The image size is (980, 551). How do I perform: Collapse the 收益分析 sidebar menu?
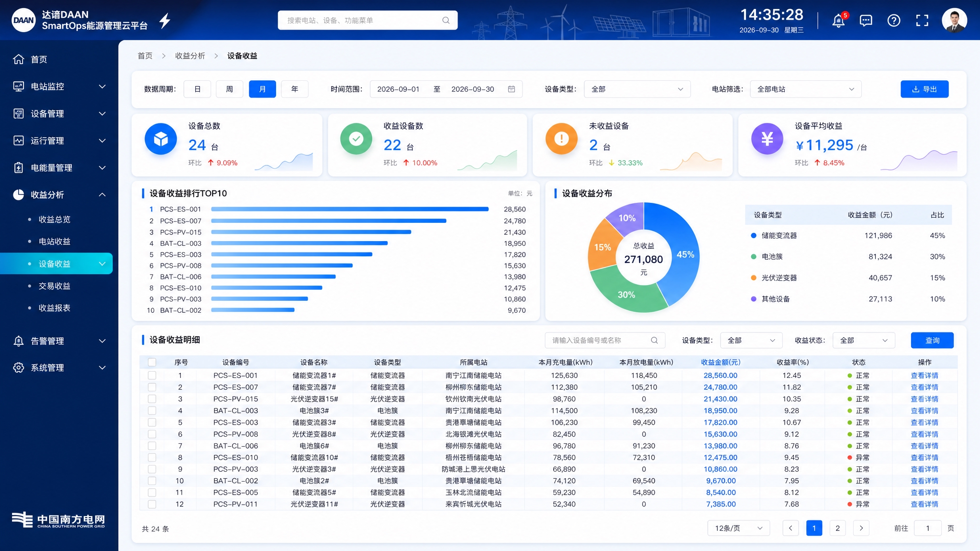click(102, 195)
